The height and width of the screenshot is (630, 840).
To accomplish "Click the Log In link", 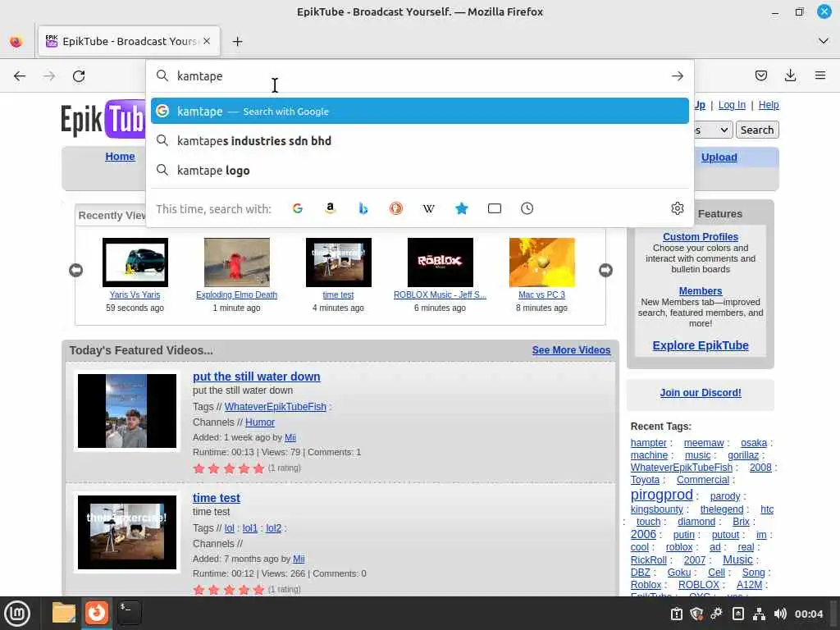I will pos(732,105).
